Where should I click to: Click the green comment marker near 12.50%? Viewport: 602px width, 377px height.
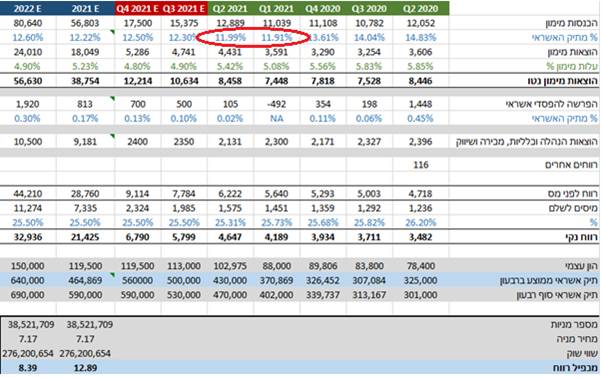(112, 32)
